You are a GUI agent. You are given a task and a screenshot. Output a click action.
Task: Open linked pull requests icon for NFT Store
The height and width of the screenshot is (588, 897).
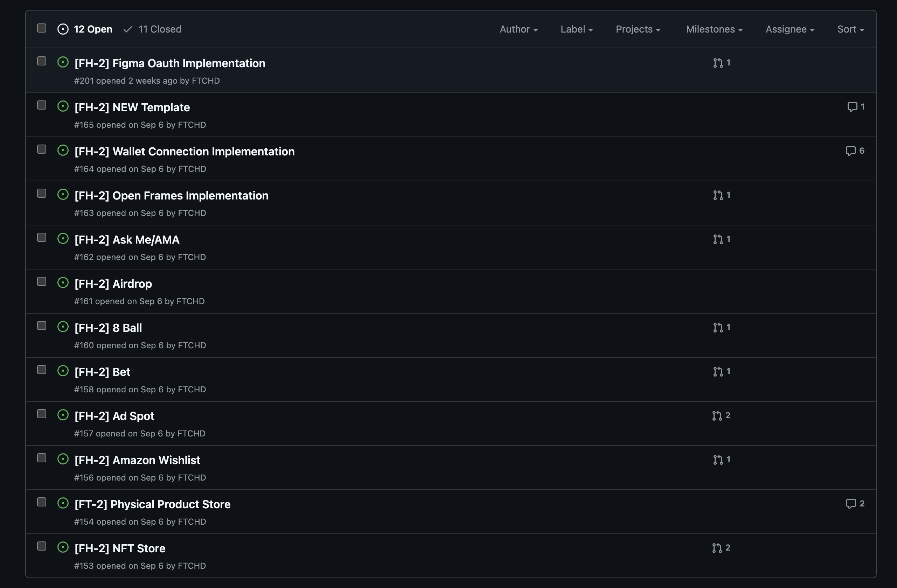point(717,548)
